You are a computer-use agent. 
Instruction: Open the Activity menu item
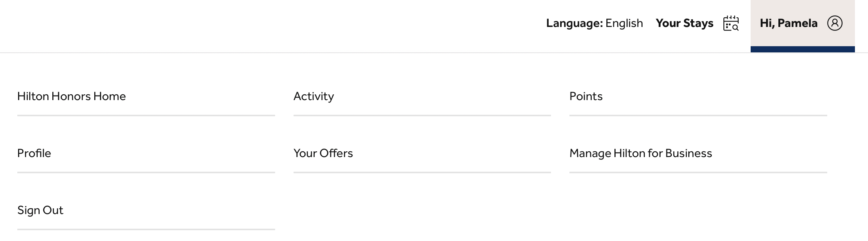(x=314, y=96)
